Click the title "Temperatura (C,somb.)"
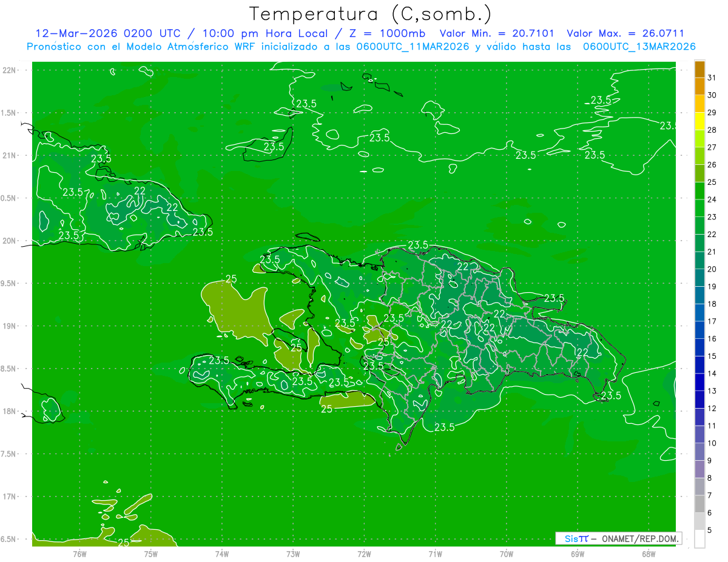Viewport: 728px width, 562px height. tap(370, 14)
